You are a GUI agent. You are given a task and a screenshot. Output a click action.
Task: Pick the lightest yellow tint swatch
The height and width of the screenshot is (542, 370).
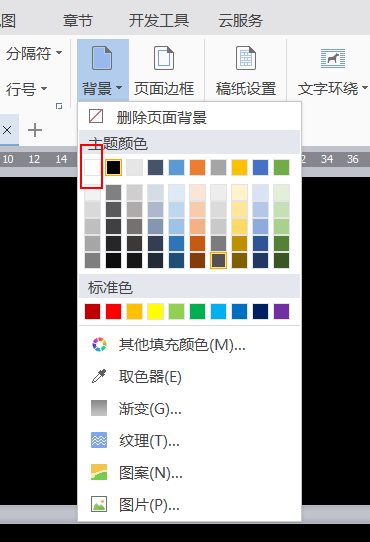[x=239, y=193]
